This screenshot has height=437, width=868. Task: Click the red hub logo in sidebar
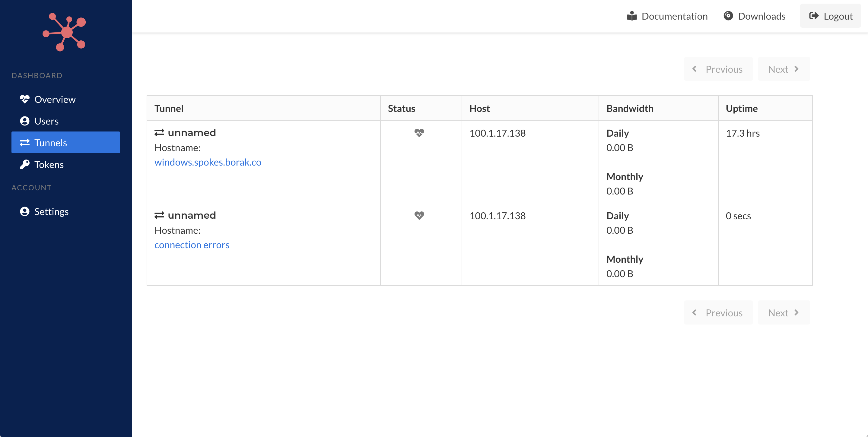point(64,32)
